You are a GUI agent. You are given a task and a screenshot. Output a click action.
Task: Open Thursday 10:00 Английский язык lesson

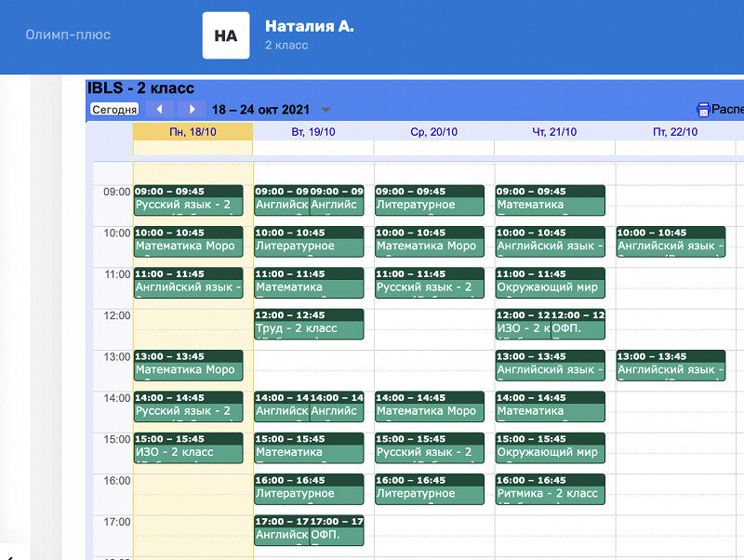(551, 242)
